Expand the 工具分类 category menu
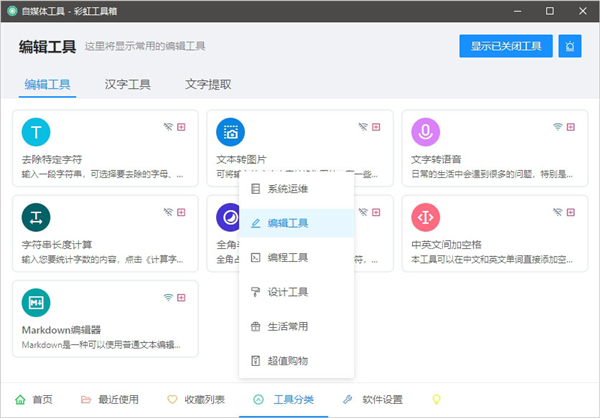Image resolution: width=600 pixels, height=418 pixels. tap(285, 399)
